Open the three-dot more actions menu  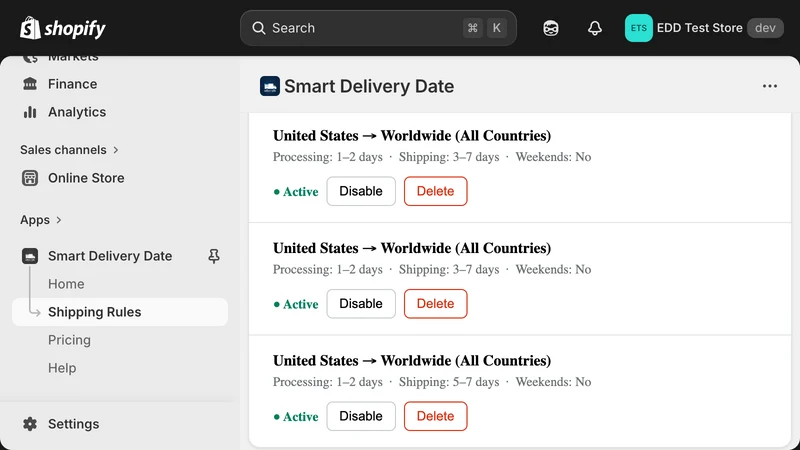tap(770, 86)
